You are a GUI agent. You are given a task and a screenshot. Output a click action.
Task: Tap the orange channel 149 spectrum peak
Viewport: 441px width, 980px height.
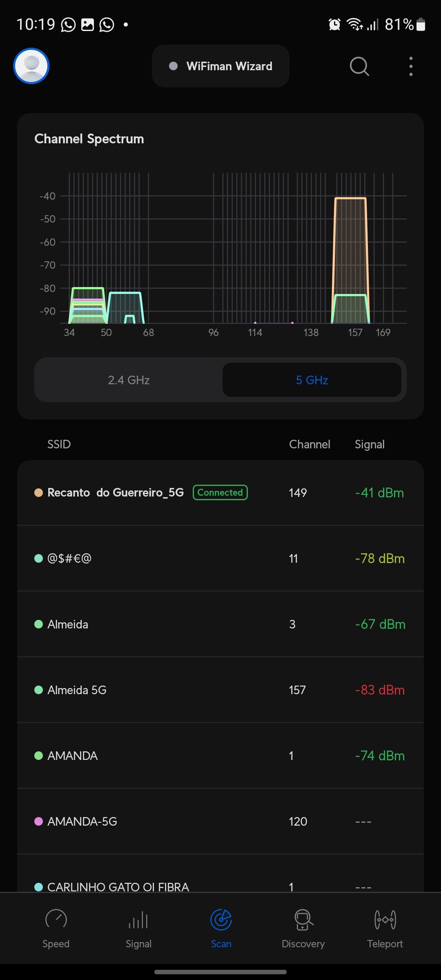[x=350, y=245]
